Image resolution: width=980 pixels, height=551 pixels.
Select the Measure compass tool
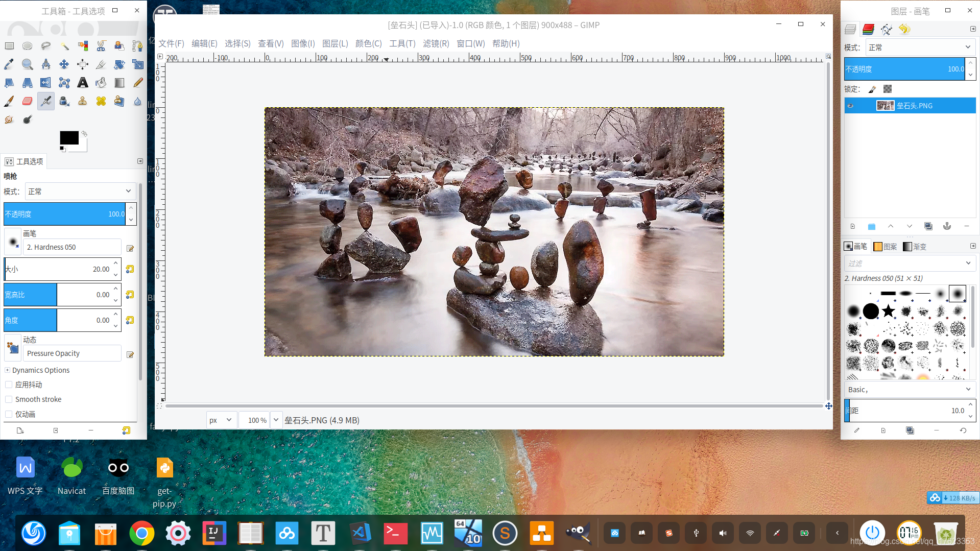(46, 64)
